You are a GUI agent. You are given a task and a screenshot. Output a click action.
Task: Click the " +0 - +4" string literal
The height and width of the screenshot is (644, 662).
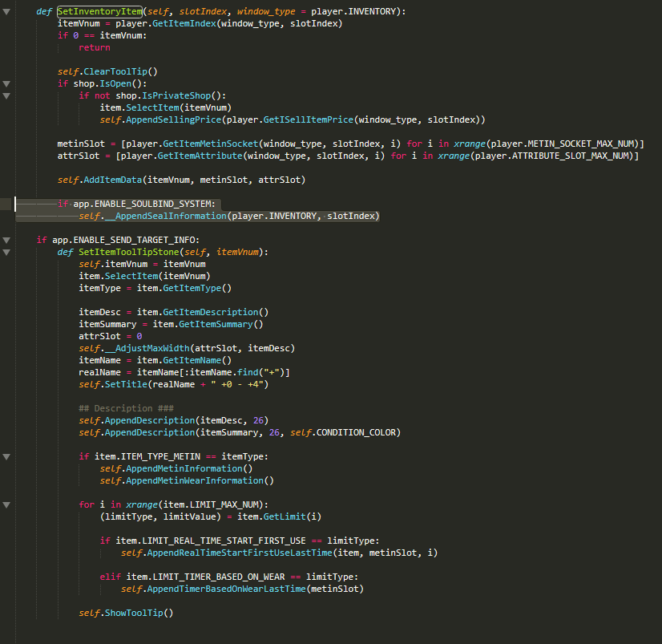[x=237, y=384]
